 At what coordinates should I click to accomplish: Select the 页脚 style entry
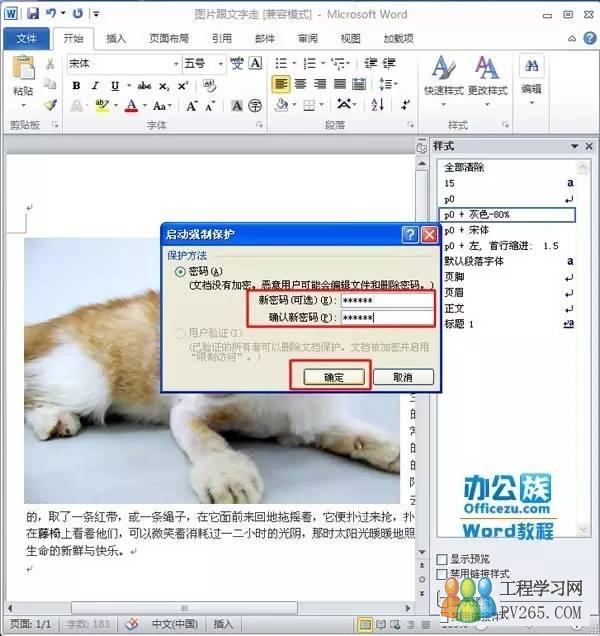pyautogui.click(x=509, y=277)
